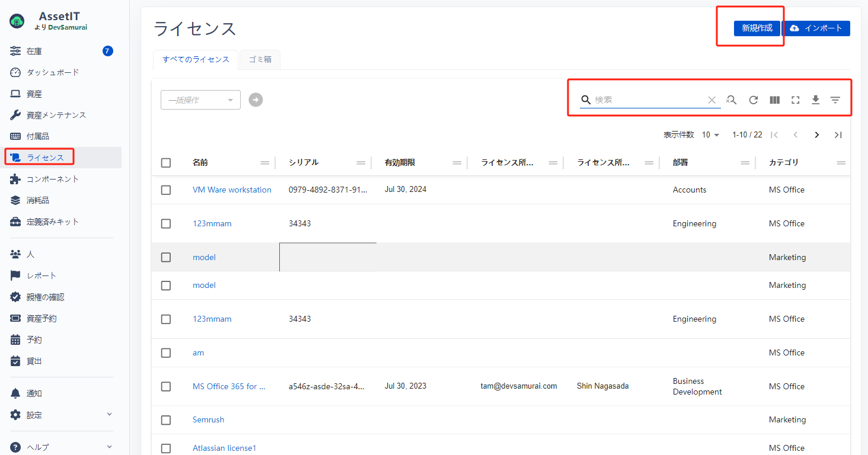Click the 新規作成 button
Image resolution: width=868 pixels, height=455 pixels.
[x=757, y=28]
